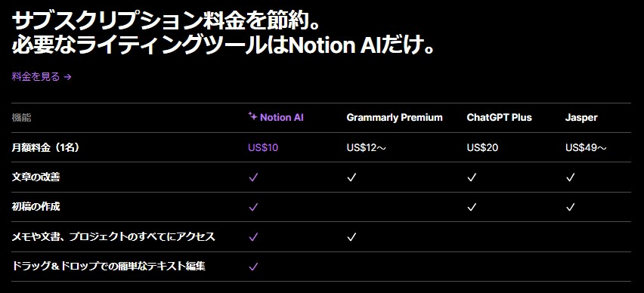Image resolution: width=644 pixels, height=293 pixels.
Task: Click Grammarly checkmark in 文章の改善 row
Action: click(351, 177)
